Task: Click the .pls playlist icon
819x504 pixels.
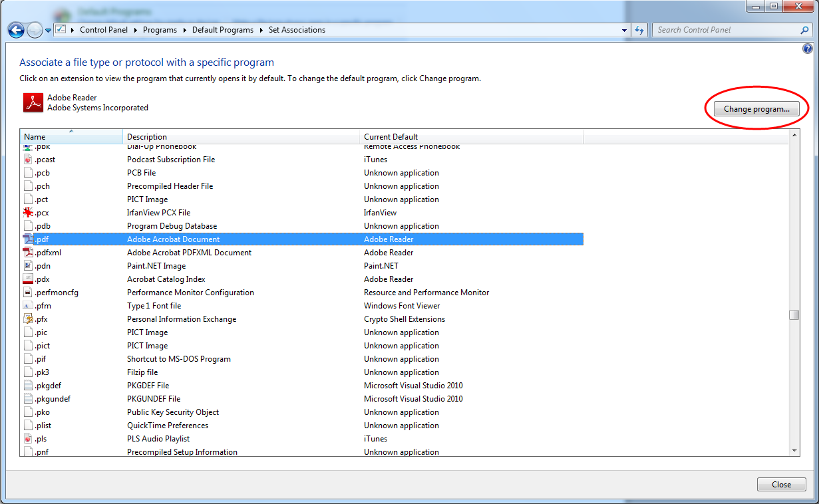Action: [x=28, y=439]
